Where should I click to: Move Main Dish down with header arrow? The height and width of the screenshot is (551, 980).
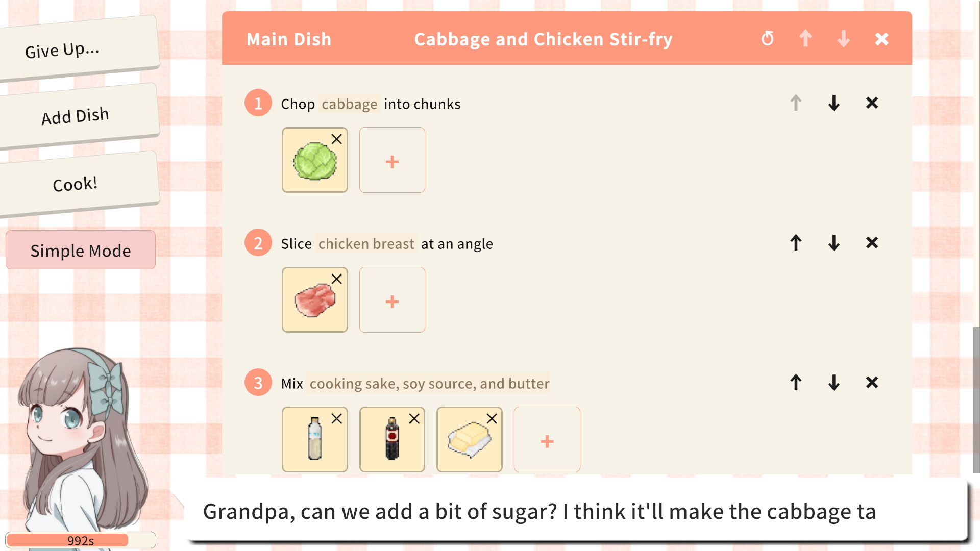click(x=843, y=39)
